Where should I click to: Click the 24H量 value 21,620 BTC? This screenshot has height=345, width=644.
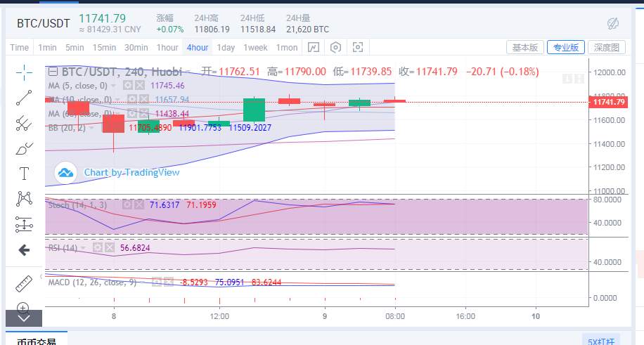pos(308,30)
